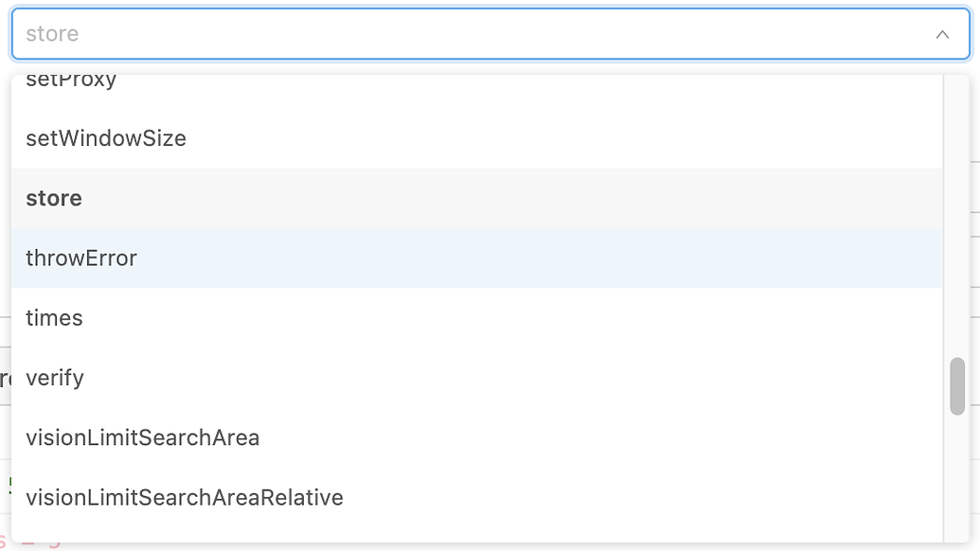980x551 pixels.
Task: Click the light-blue hovered throwError row
Action: (473, 258)
